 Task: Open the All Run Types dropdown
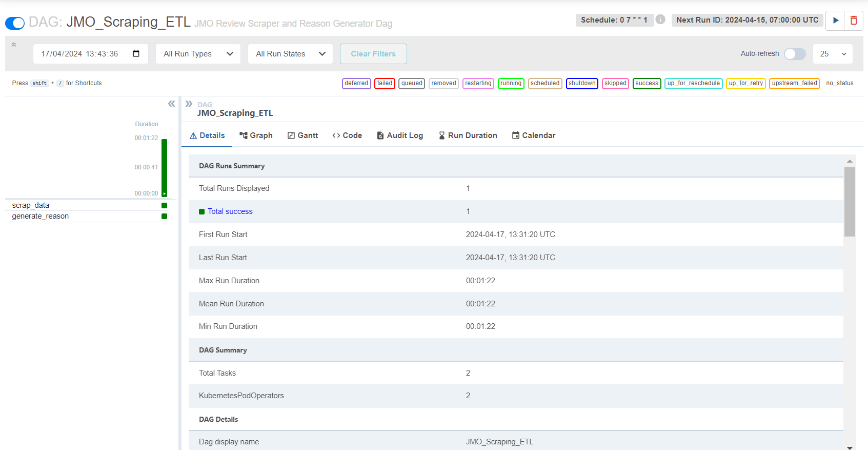tap(198, 54)
